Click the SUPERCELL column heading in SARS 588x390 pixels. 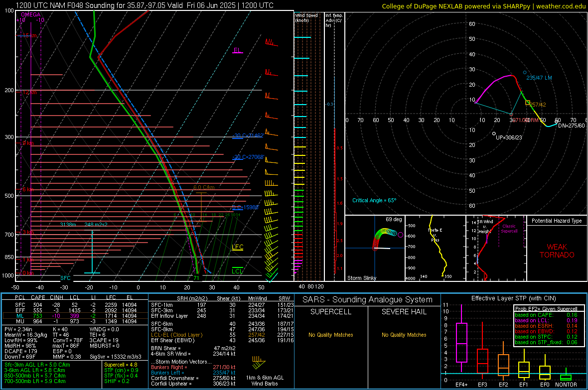pos(331,312)
